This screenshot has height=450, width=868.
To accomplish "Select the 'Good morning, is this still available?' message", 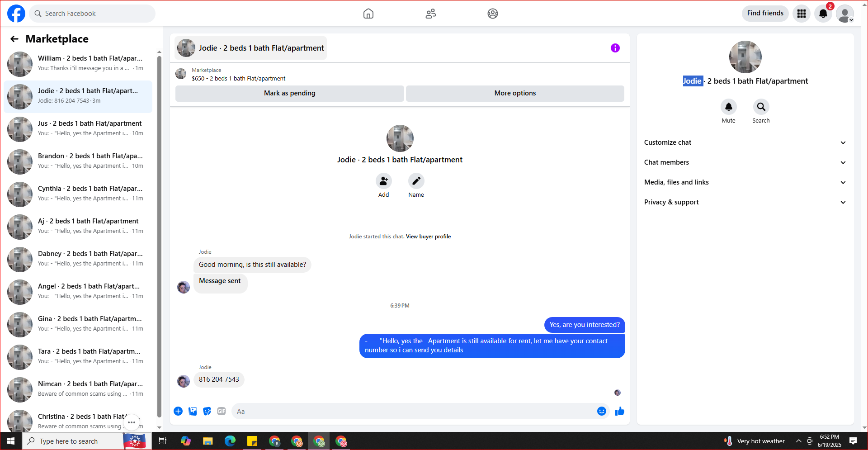I will point(252,265).
